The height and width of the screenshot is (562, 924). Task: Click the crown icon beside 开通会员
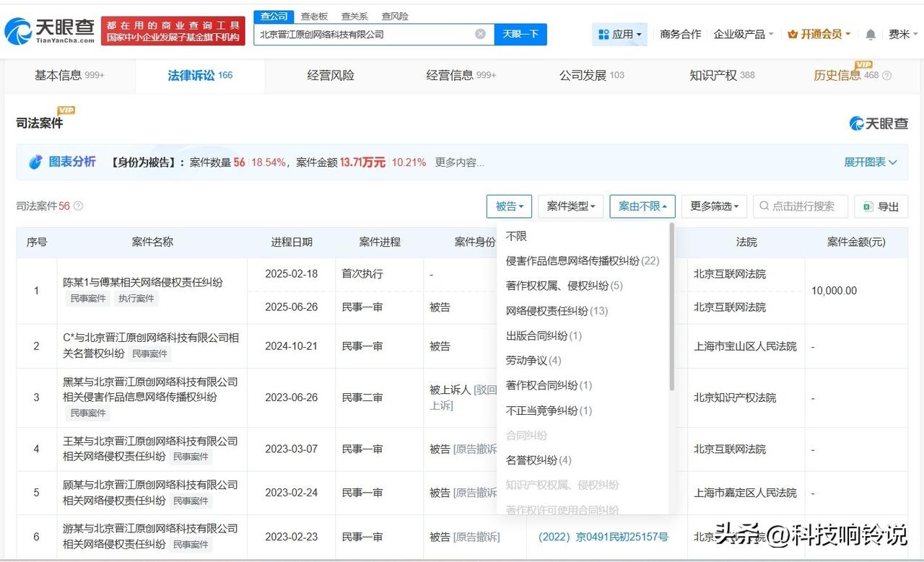793,34
